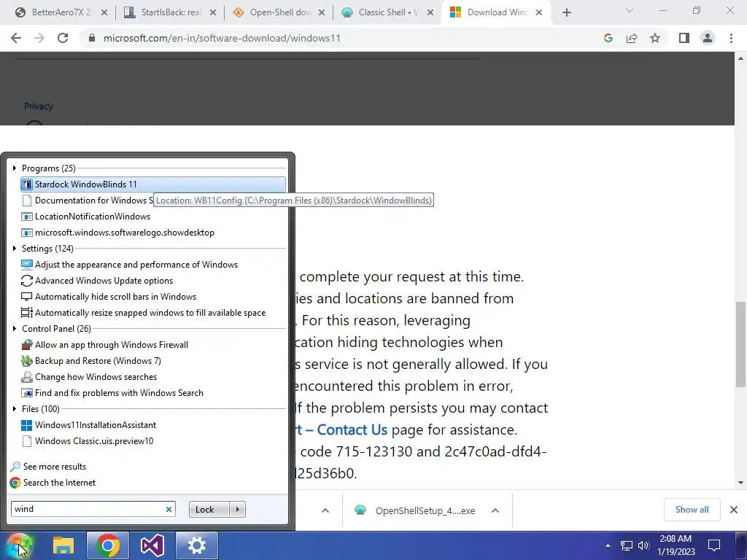
Task: Open Windows Classic.uis.preview10 file
Action: click(153, 441)
